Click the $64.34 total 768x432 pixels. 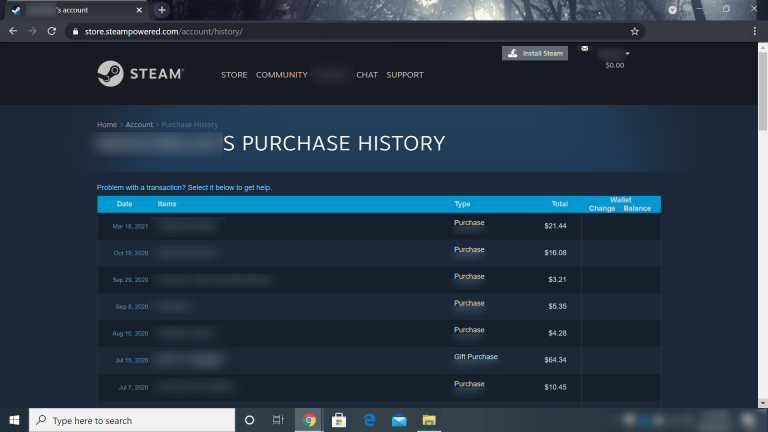[555, 360]
